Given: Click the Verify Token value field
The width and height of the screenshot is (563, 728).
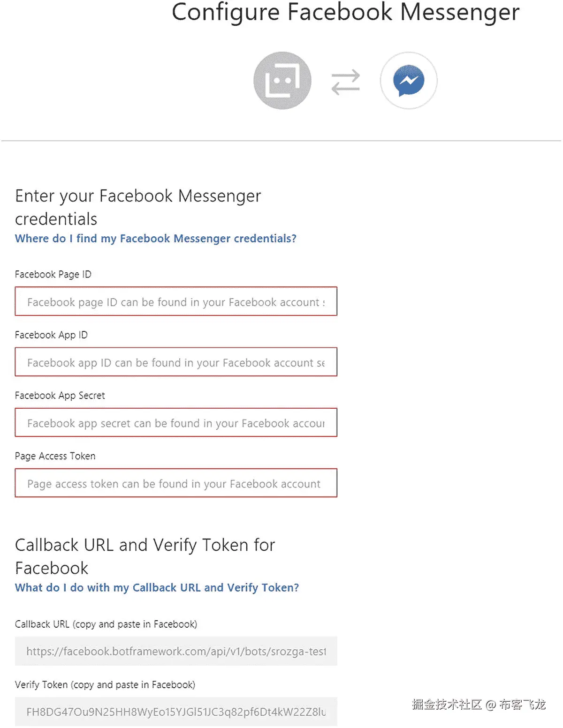Looking at the screenshot, I should click(x=176, y=712).
